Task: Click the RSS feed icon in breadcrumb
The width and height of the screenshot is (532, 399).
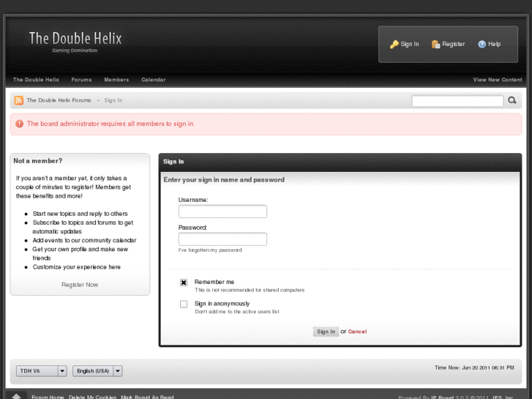Action: [x=19, y=100]
